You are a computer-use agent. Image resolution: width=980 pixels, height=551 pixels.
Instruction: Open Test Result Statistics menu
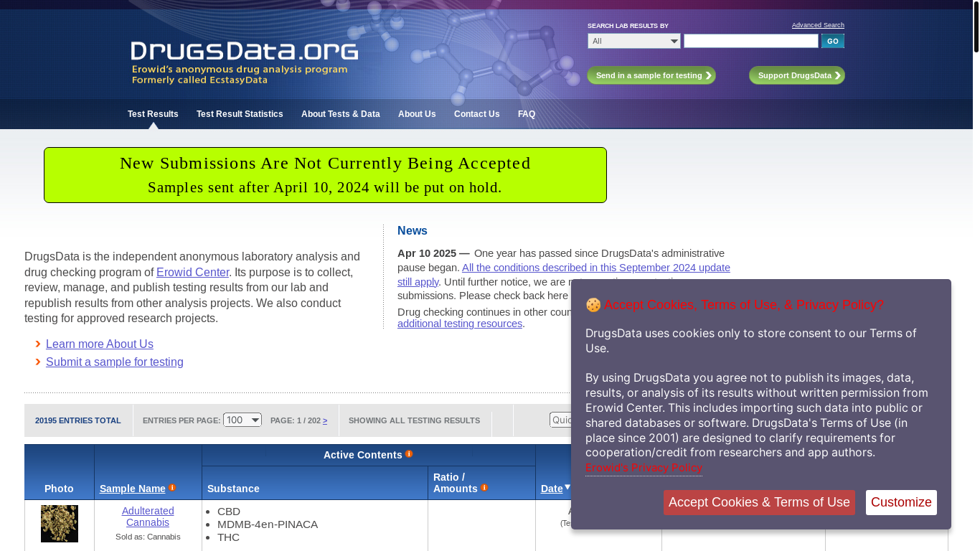(x=240, y=114)
